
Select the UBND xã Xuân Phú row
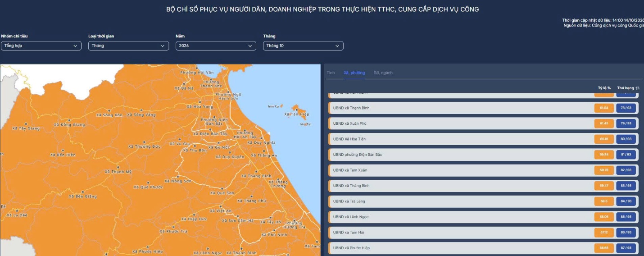[x=483, y=123]
